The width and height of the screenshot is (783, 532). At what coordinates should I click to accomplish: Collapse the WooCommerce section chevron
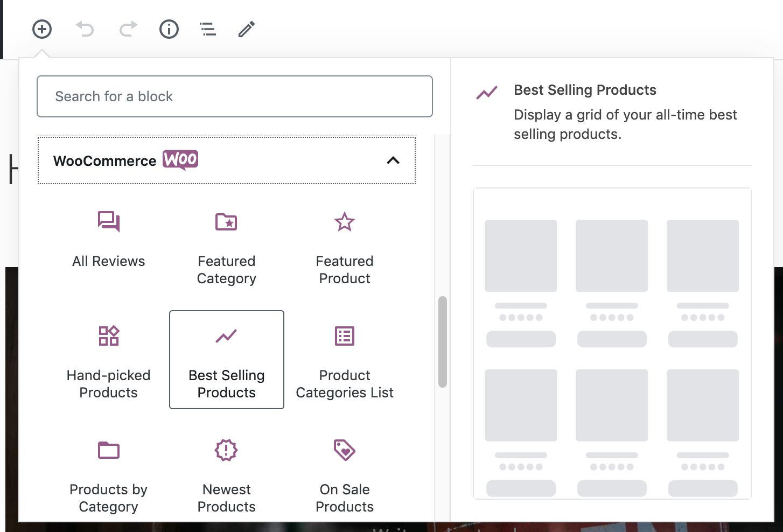[393, 160]
